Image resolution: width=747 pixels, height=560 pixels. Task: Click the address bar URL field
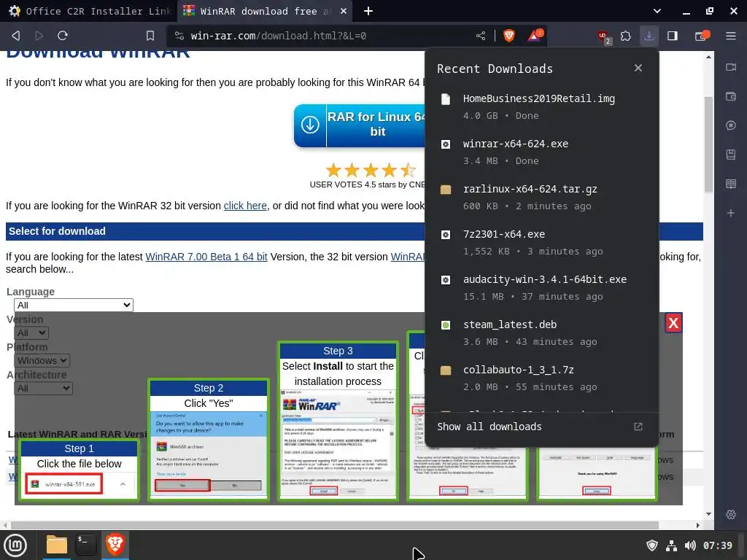(x=329, y=36)
